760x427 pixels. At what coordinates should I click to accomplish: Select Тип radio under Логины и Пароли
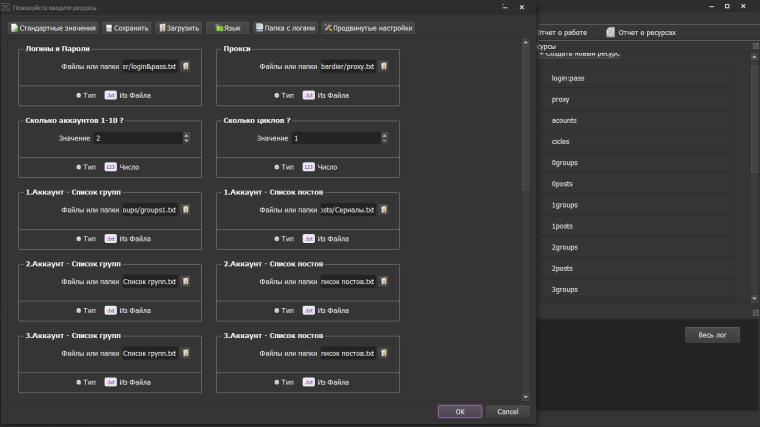79,96
